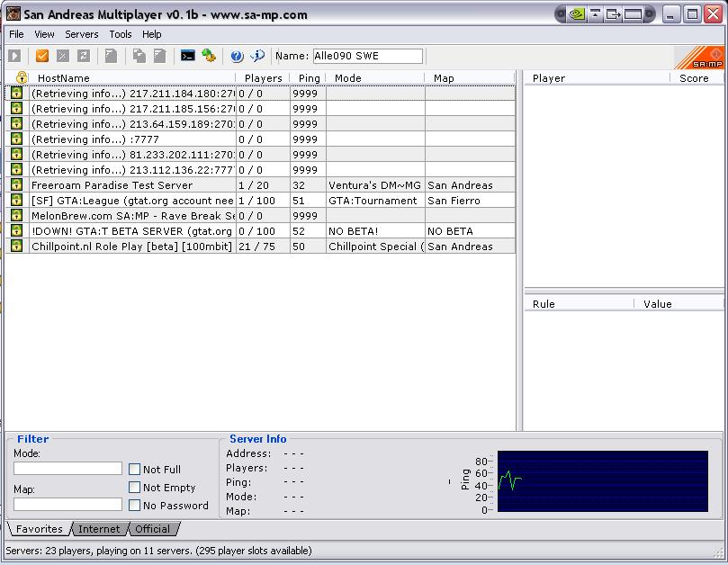728x565 pixels.
Task: Enable the Not Full filter checkbox
Action: (134, 470)
